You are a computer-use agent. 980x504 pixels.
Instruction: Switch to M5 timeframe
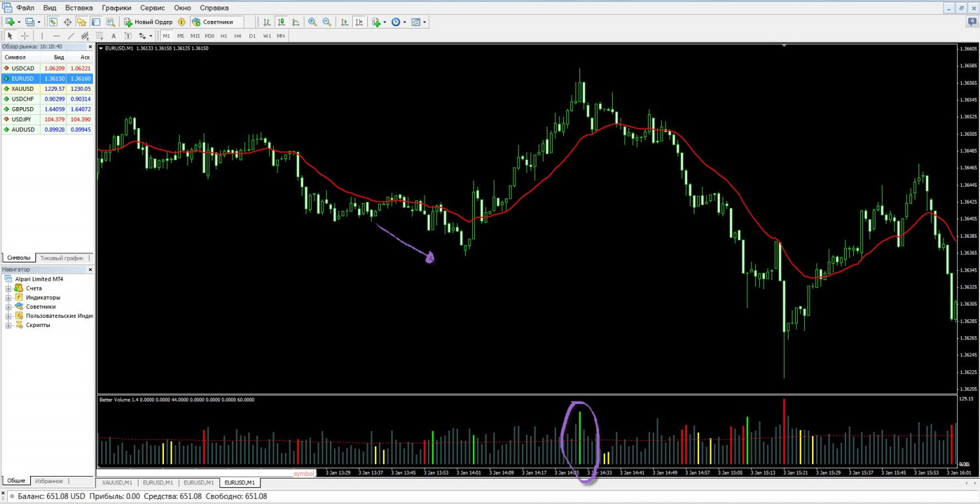[180, 36]
